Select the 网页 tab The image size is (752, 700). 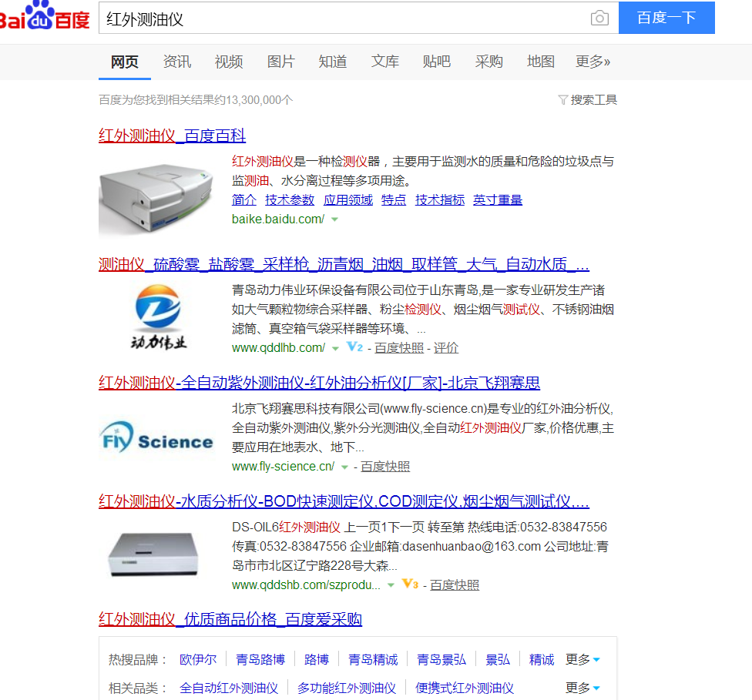coord(125,62)
